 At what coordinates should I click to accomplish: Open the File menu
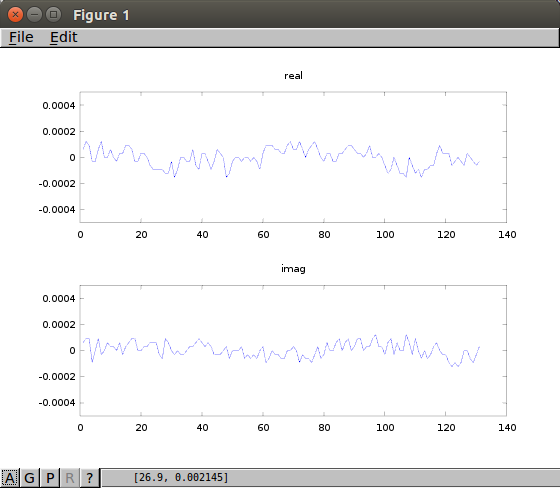click(21, 37)
